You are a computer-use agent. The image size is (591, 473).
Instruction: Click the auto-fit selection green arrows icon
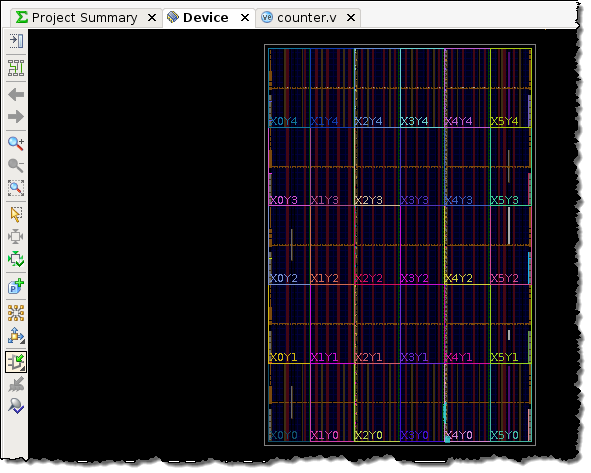[16, 259]
